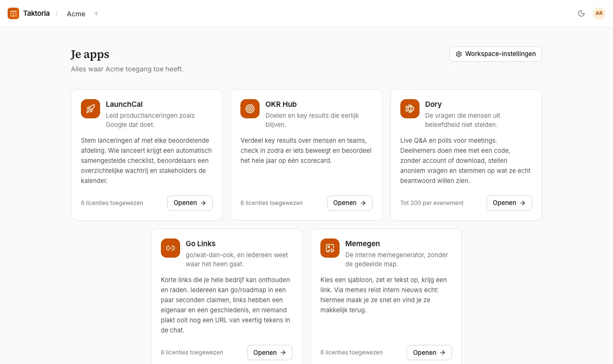This screenshot has height=364, width=613.
Task: Click Memegen's "6 licenties toegewezen" text
Action: (x=352, y=353)
